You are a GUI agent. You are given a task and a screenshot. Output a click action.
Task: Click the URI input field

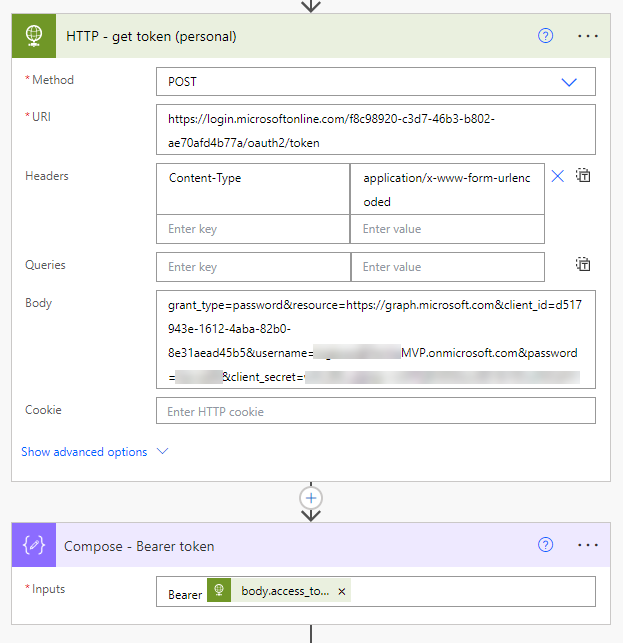375,130
